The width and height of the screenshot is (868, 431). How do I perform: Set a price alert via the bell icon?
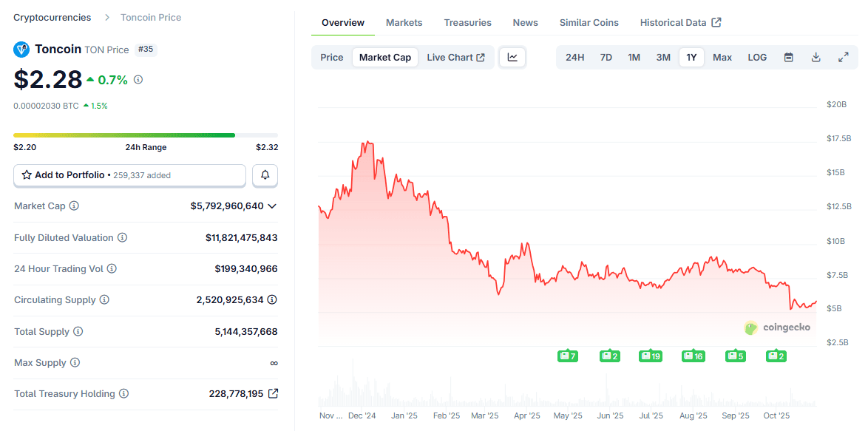click(x=265, y=175)
